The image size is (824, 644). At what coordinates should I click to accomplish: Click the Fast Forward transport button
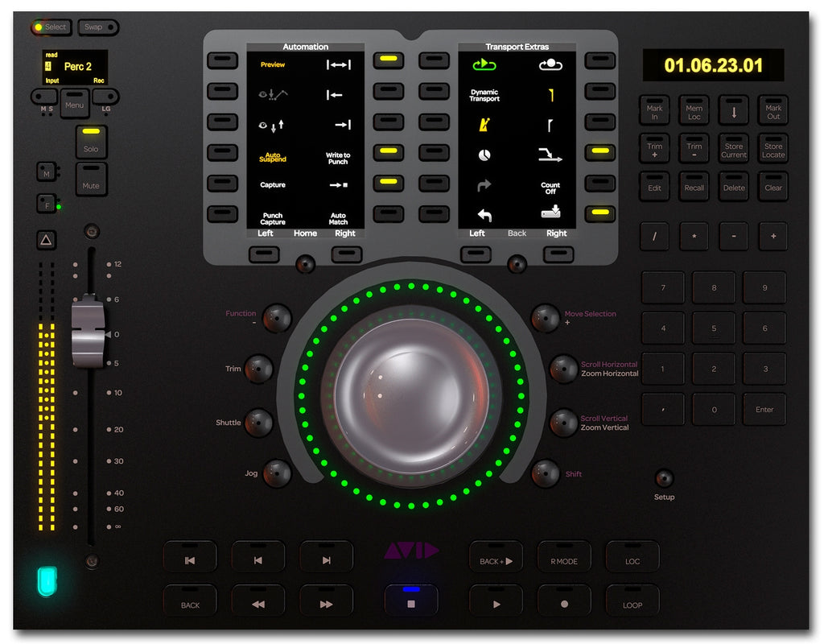(x=327, y=600)
